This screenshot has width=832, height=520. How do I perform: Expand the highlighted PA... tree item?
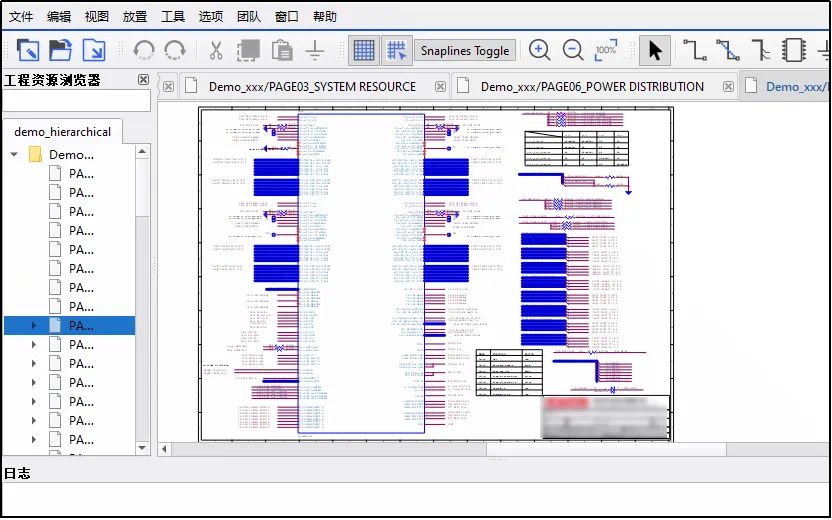33,326
